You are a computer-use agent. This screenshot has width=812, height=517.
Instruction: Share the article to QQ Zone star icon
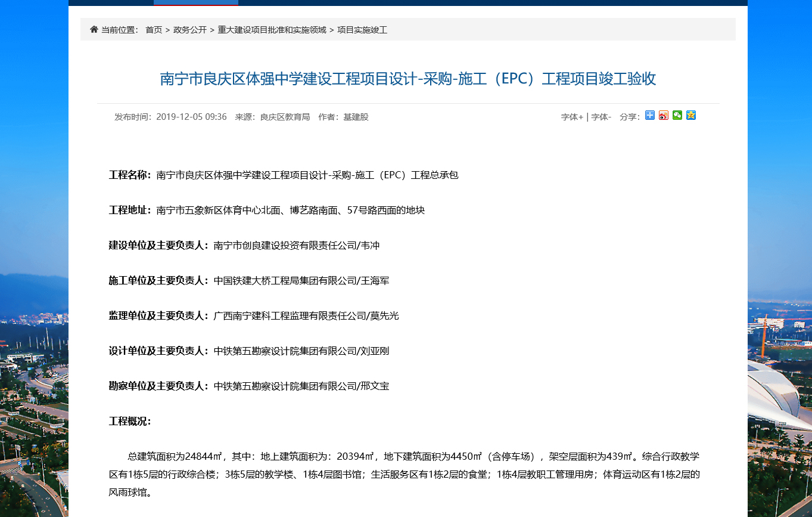pyautogui.click(x=691, y=116)
